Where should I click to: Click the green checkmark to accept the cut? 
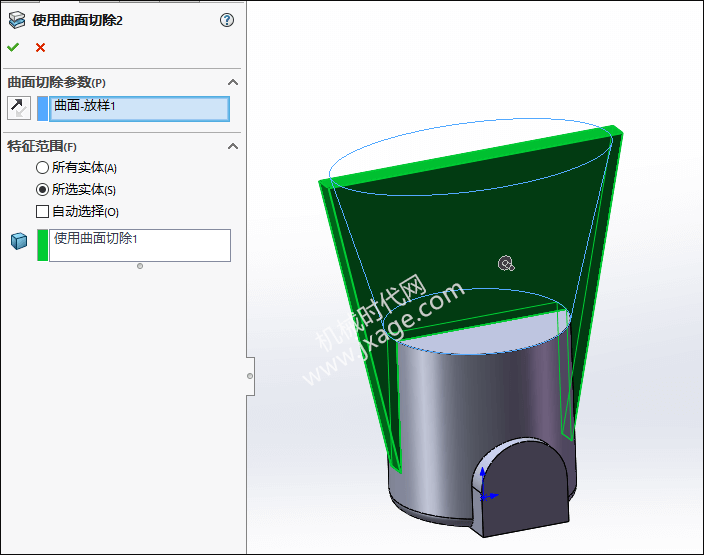13,47
